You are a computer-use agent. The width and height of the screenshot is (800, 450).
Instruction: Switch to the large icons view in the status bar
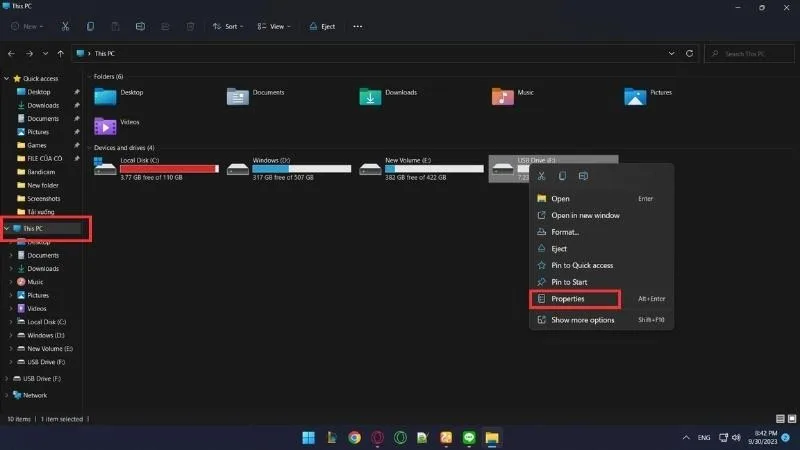coord(792,419)
